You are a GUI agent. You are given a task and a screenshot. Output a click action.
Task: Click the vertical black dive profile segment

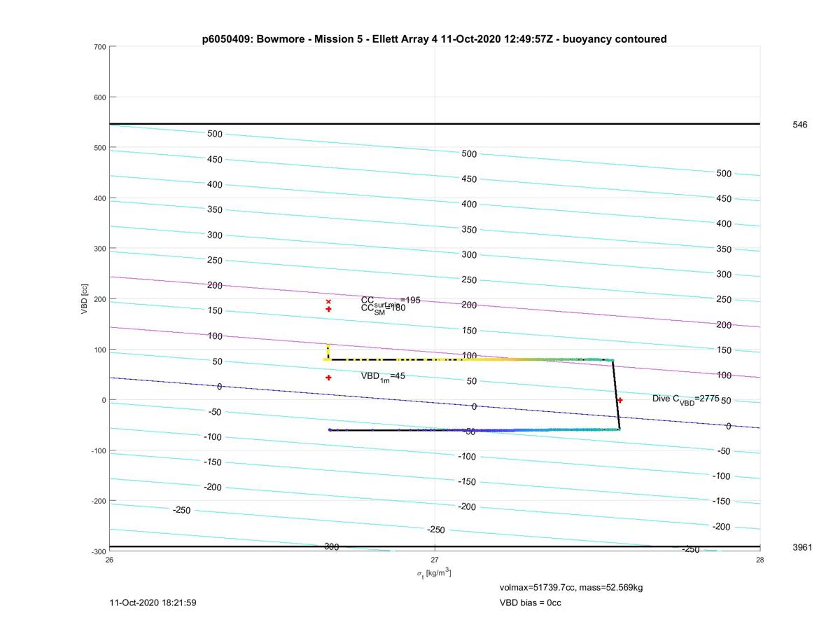click(616, 394)
